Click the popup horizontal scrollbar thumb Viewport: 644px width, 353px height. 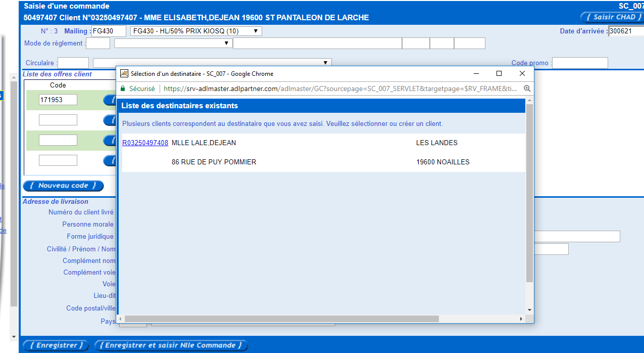pos(282,319)
